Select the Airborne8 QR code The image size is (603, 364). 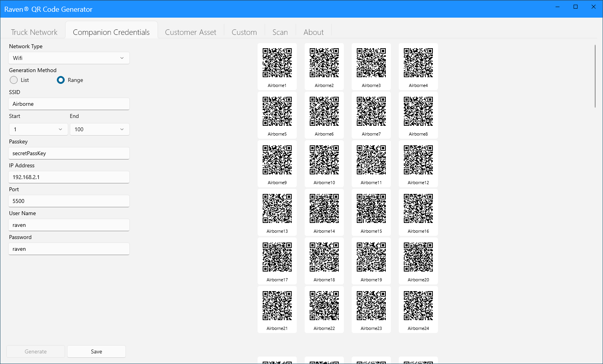pyautogui.click(x=418, y=115)
